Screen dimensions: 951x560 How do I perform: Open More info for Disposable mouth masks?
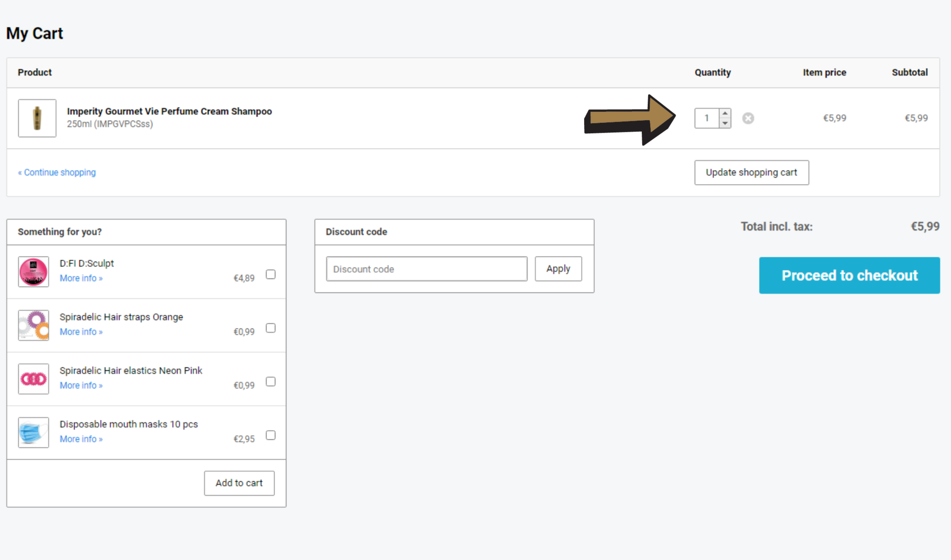[x=81, y=439]
